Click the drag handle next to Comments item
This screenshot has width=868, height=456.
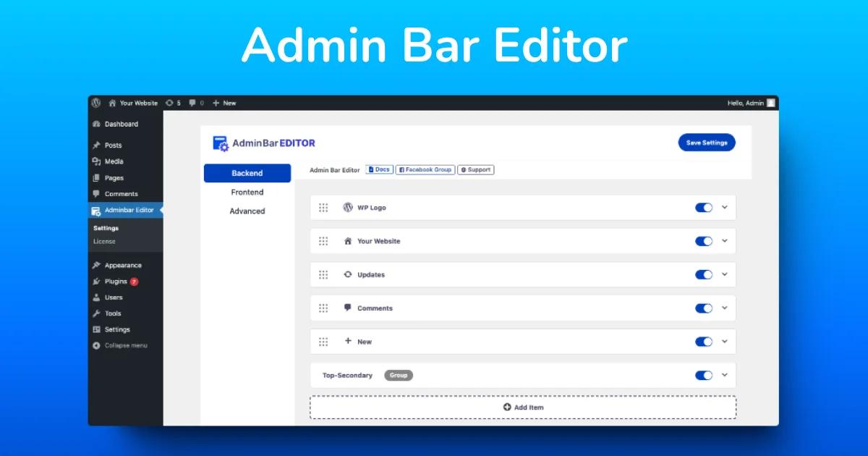pos(323,308)
